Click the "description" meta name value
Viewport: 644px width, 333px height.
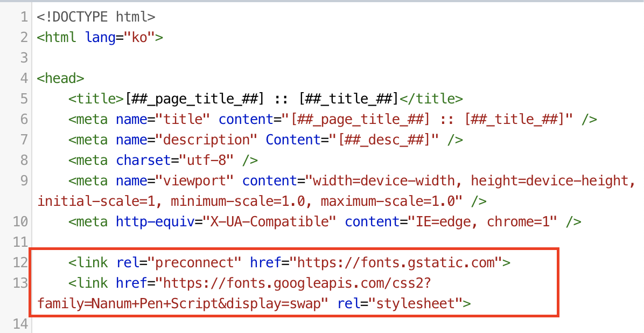click(x=206, y=140)
